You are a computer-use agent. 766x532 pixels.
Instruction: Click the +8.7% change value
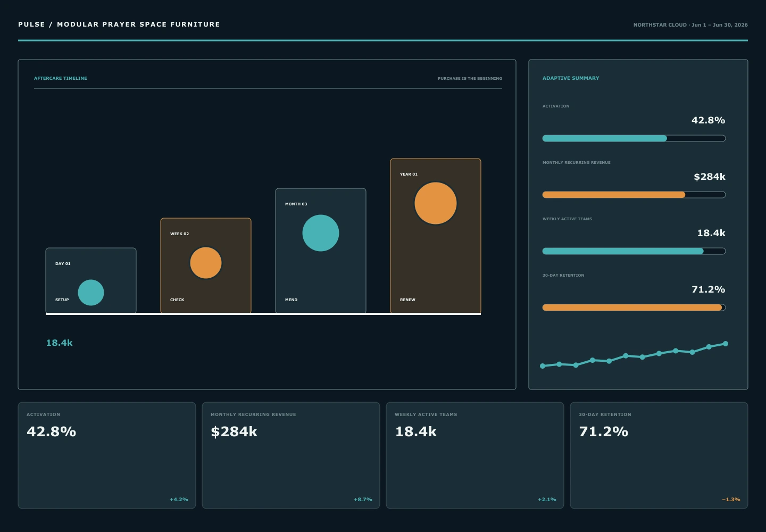click(363, 500)
